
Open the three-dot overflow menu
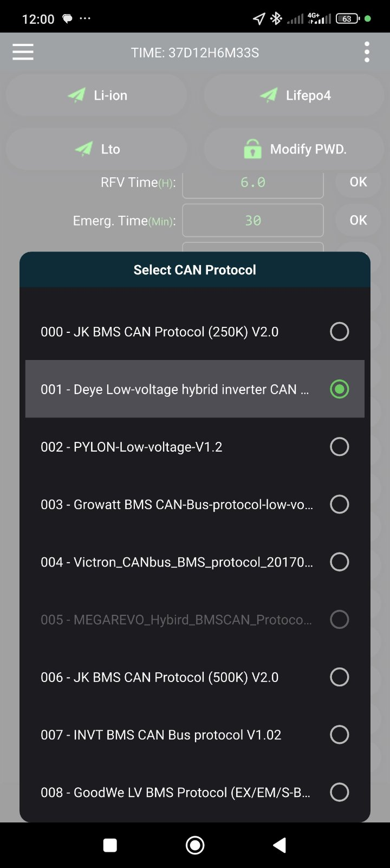point(367,53)
